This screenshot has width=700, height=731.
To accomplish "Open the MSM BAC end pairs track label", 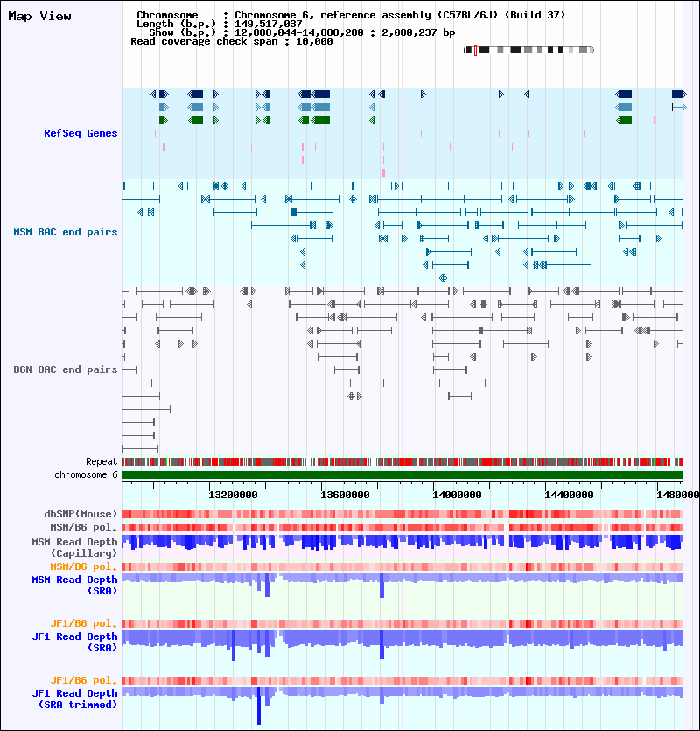I will [x=66, y=232].
